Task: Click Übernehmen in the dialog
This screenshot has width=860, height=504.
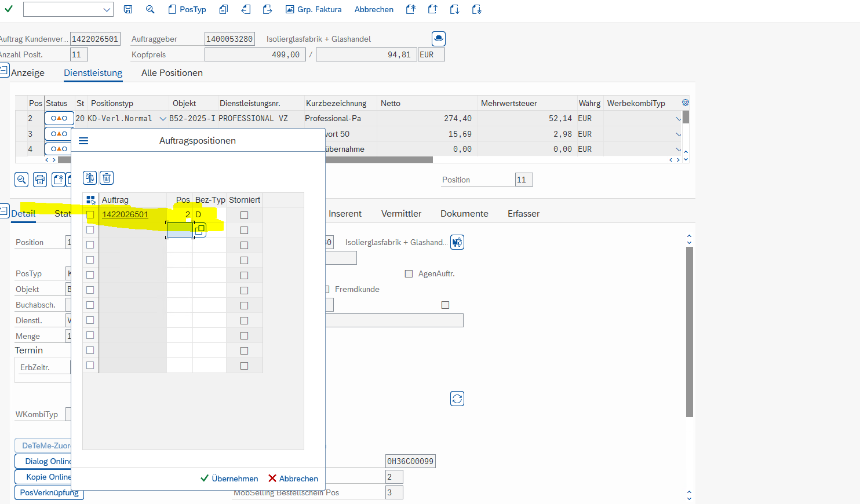Action: click(229, 479)
